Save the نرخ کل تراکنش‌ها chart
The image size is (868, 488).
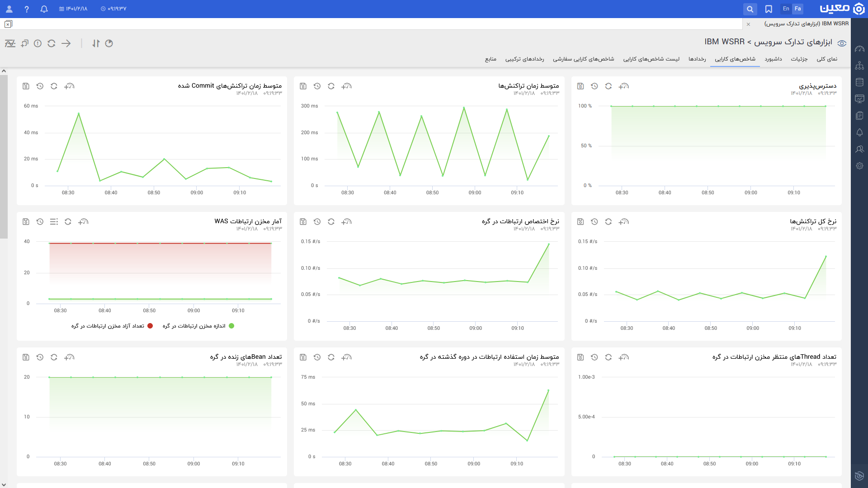pyautogui.click(x=580, y=221)
